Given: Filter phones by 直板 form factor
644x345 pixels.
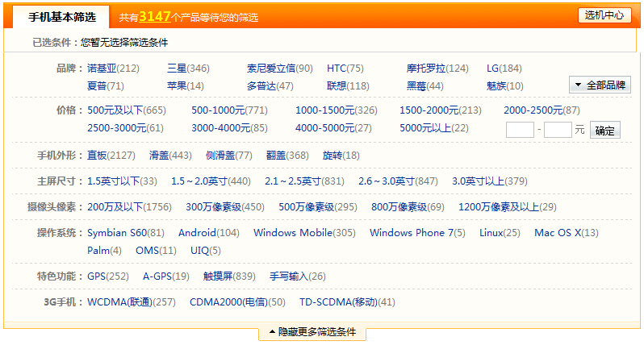Looking at the screenshot, I should [98, 156].
